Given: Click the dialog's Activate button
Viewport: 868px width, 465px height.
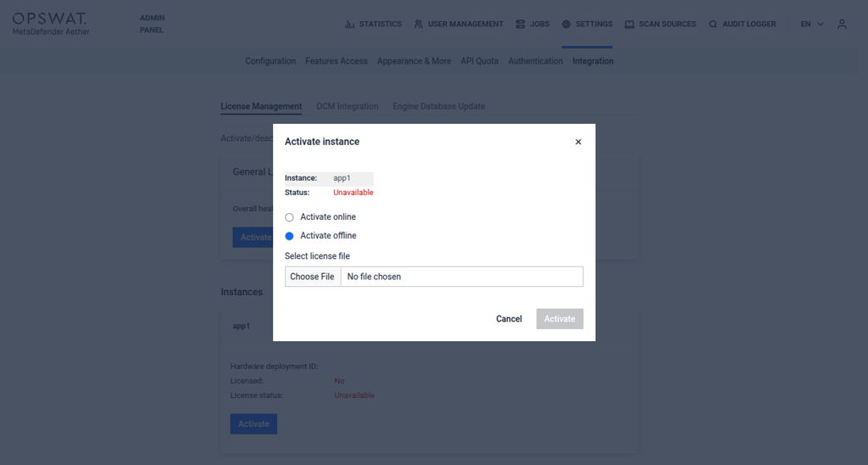Looking at the screenshot, I should 559,319.
